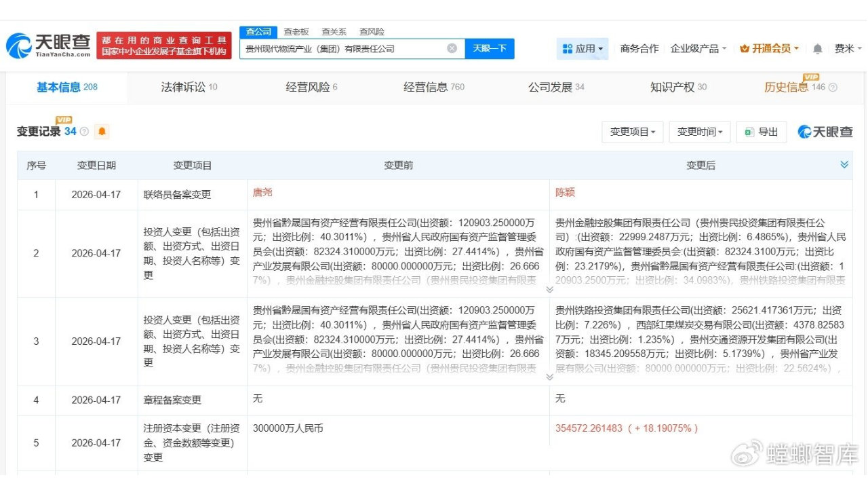Switch to the 经营风险 tab
The height and width of the screenshot is (488, 868).
coord(311,88)
